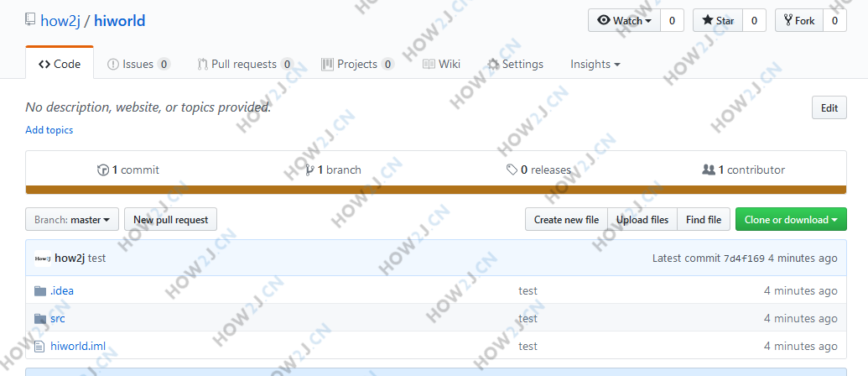Click New pull request button
This screenshot has height=376, width=868.
coord(170,220)
